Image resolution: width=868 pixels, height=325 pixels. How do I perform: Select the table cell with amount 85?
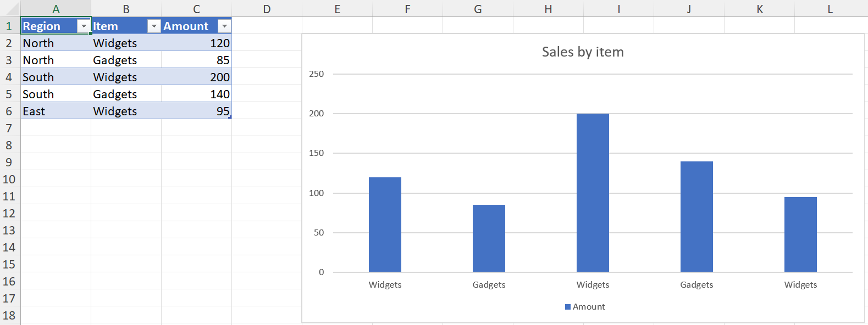pyautogui.click(x=196, y=60)
